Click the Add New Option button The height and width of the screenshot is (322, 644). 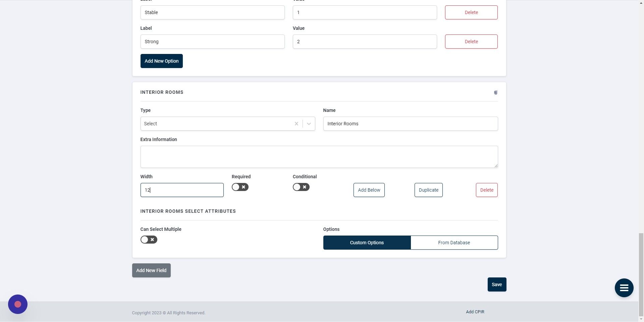pyautogui.click(x=162, y=61)
